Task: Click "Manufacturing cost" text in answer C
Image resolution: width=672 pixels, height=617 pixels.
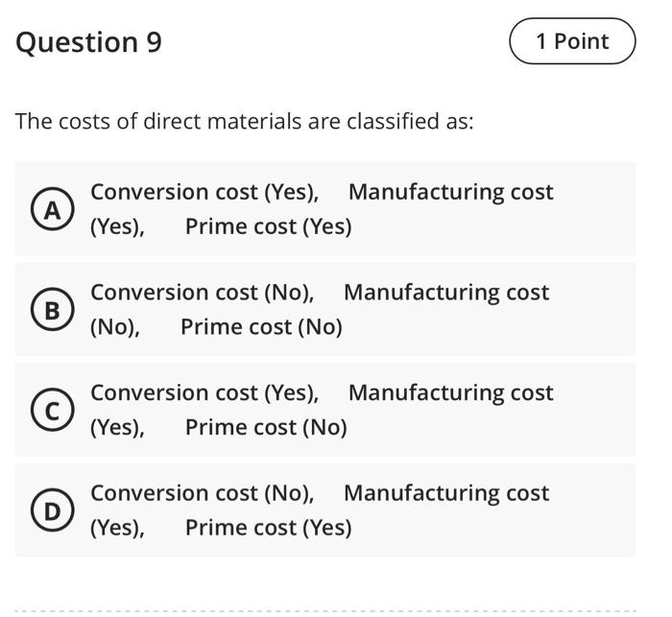Action: tap(450, 393)
